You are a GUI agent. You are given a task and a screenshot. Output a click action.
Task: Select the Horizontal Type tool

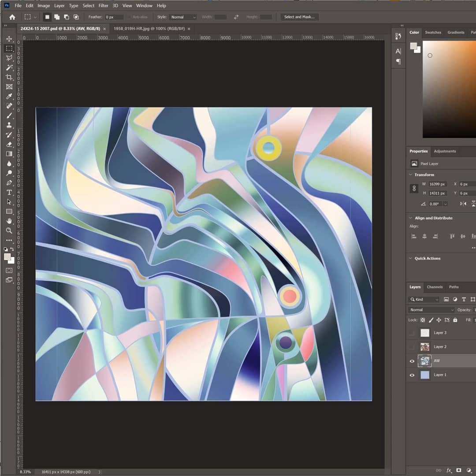[9, 192]
